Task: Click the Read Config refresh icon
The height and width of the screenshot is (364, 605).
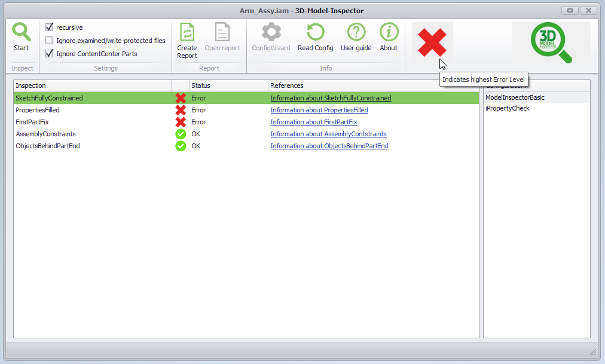Action: 315,32
